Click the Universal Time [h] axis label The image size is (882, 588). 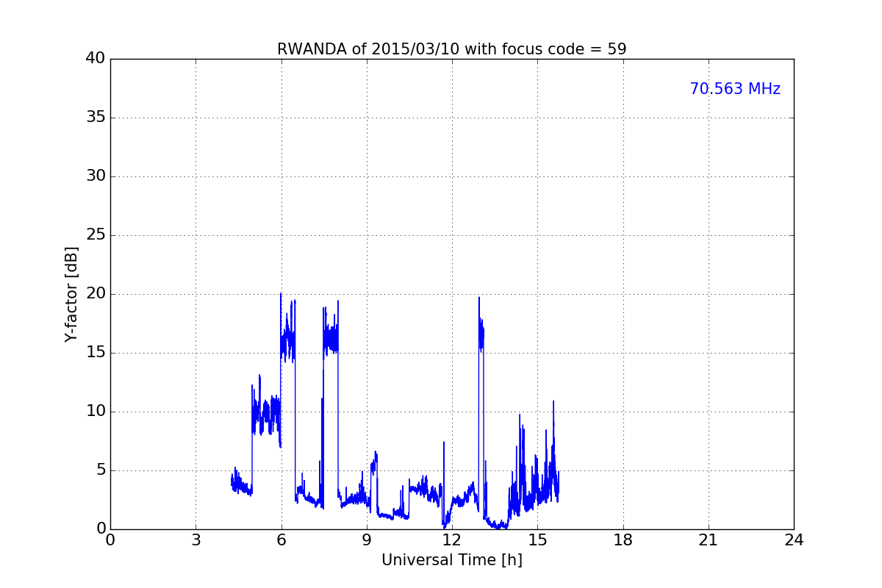(x=452, y=560)
